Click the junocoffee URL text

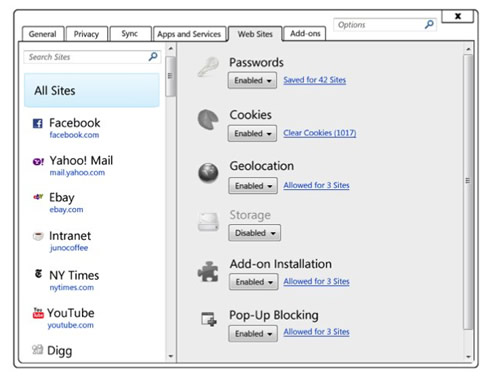[x=69, y=248]
